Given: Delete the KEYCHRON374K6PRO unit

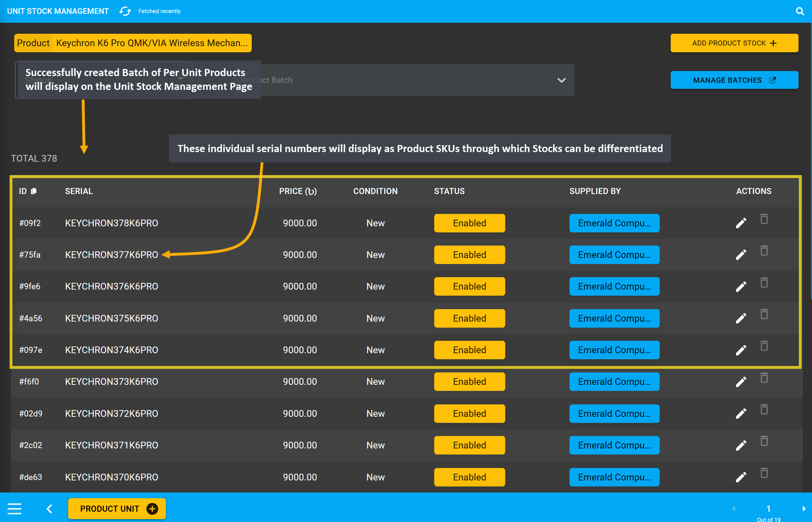Looking at the screenshot, I should pos(764,346).
